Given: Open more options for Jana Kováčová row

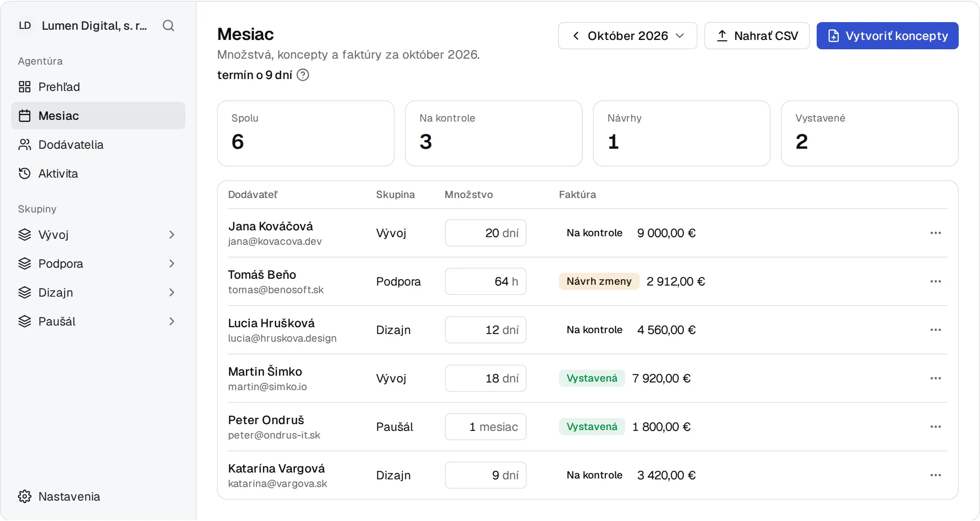Looking at the screenshot, I should [x=935, y=233].
